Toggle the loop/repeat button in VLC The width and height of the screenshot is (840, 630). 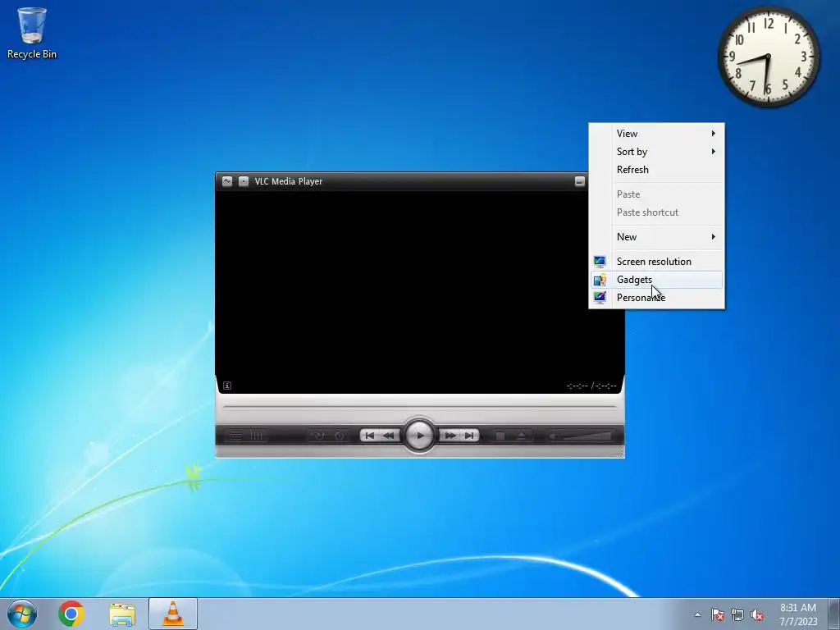[x=318, y=436]
